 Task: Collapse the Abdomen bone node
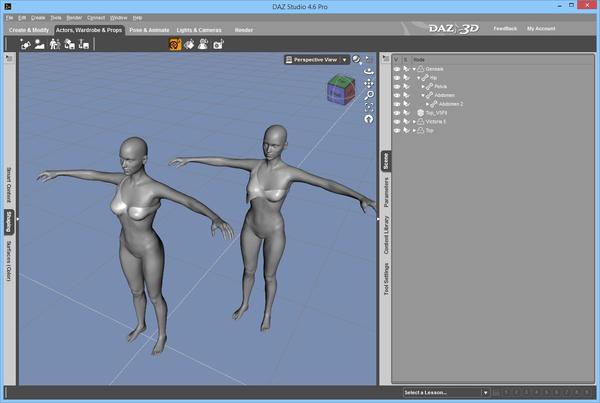pyautogui.click(x=423, y=96)
